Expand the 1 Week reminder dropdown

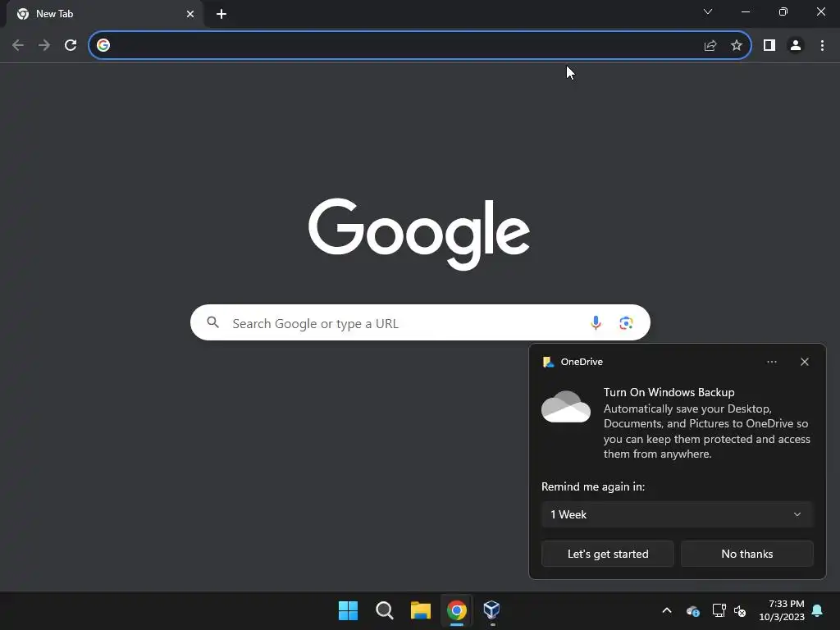(677, 515)
